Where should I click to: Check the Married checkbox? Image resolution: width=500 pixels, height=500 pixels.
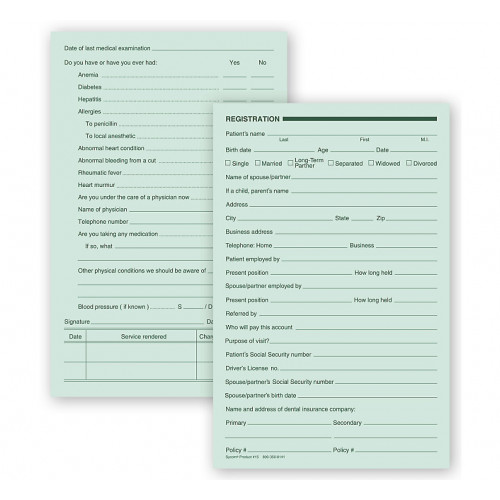pyautogui.click(x=258, y=163)
